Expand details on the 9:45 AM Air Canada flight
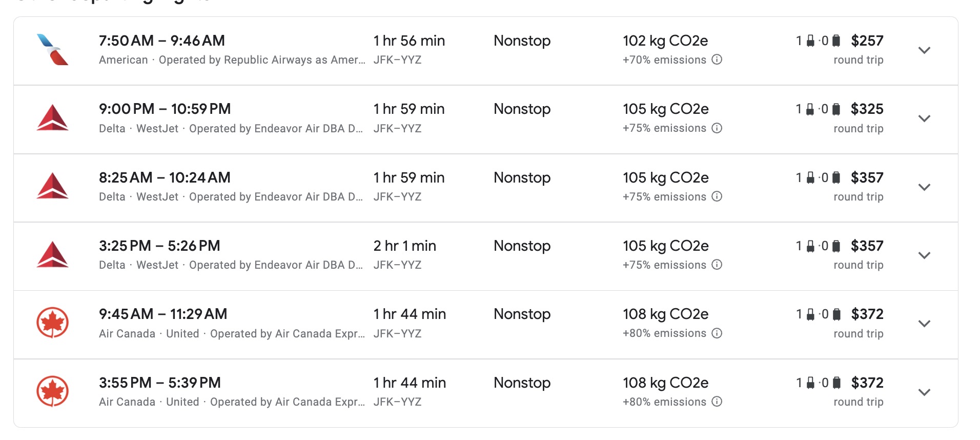 pyautogui.click(x=925, y=324)
